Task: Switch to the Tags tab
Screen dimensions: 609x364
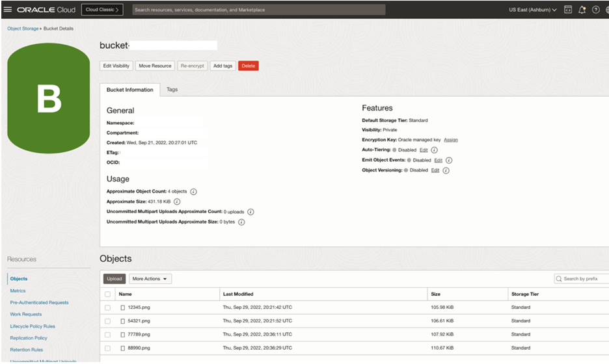Action: tap(172, 90)
